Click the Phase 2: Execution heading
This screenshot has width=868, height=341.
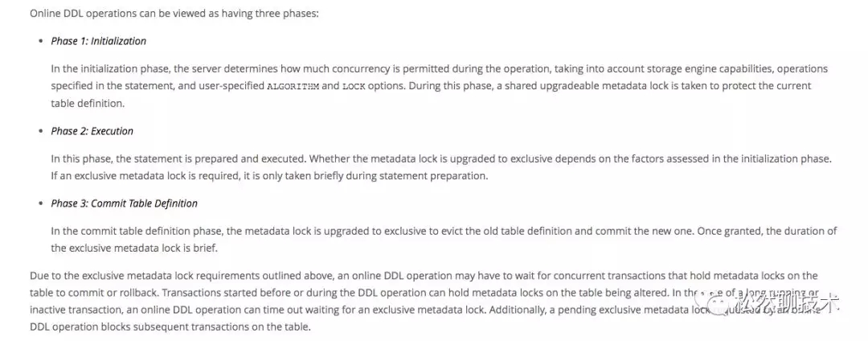pos(92,131)
